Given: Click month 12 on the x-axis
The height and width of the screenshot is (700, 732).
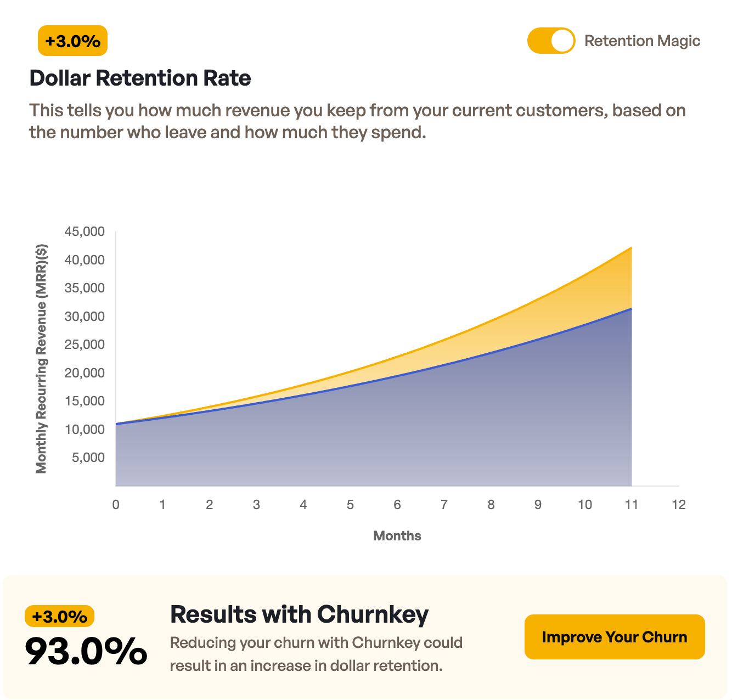Looking at the screenshot, I should (x=679, y=505).
